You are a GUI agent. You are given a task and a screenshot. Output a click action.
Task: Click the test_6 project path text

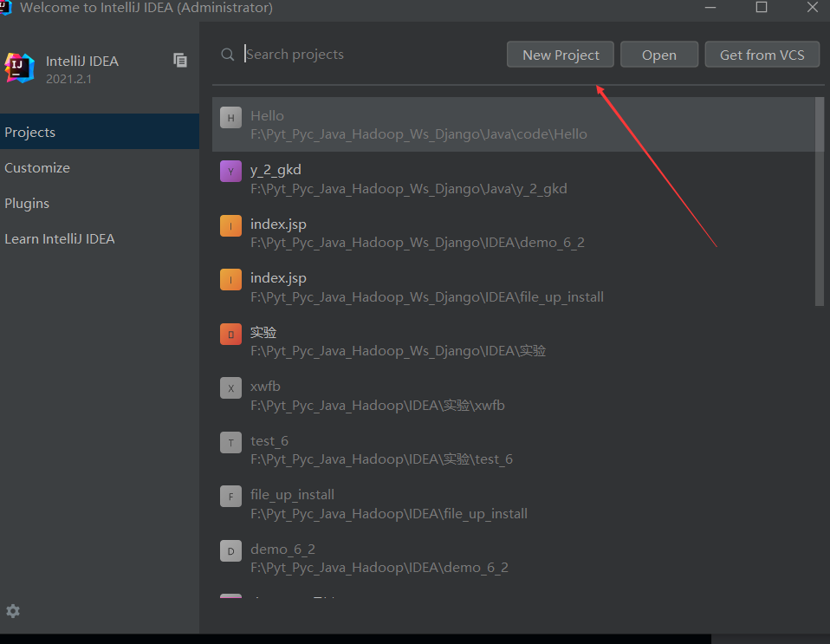click(x=382, y=459)
